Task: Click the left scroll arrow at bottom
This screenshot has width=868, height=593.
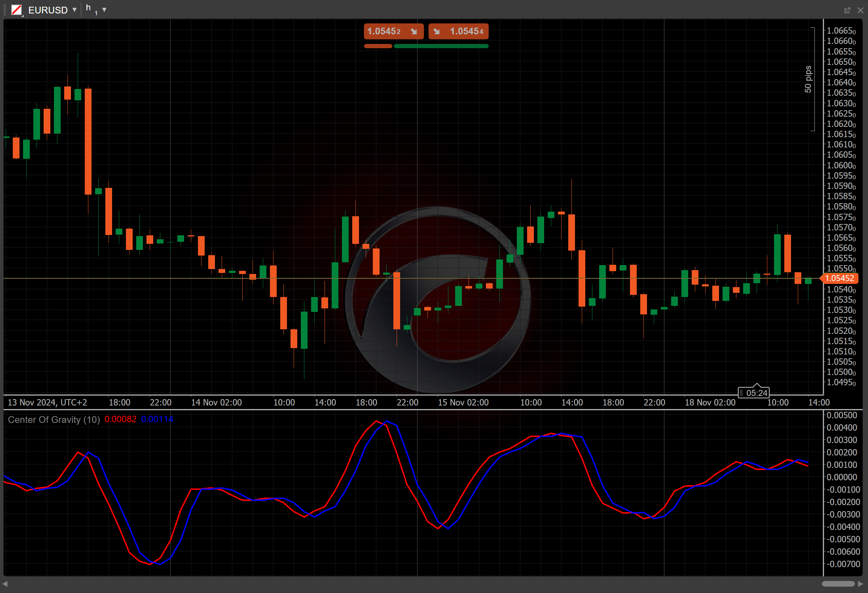Action: point(5,584)
